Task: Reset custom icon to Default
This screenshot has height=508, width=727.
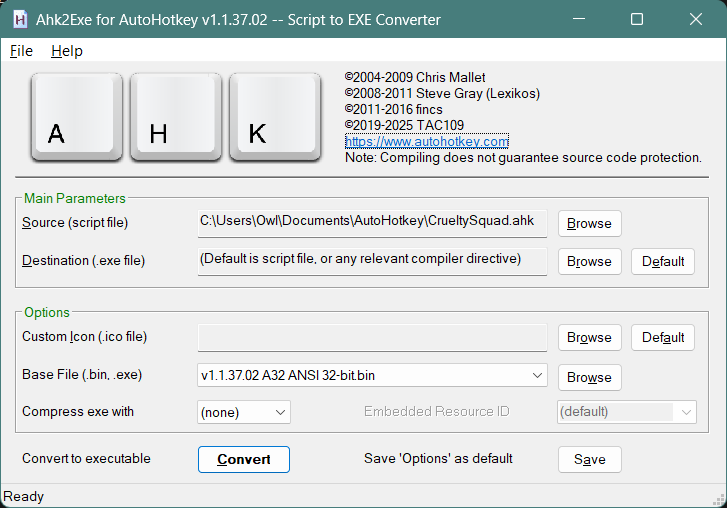Action: pos(663,337)
